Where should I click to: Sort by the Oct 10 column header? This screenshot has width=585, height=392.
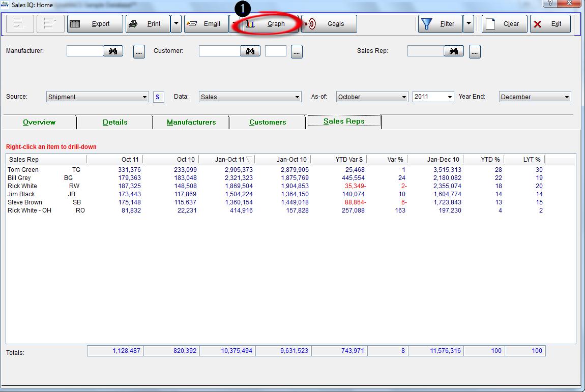pos(171,160)
